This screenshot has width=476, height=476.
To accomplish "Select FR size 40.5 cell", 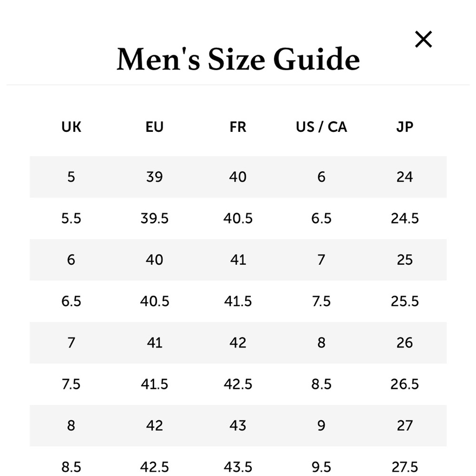I will pos(238,218).
